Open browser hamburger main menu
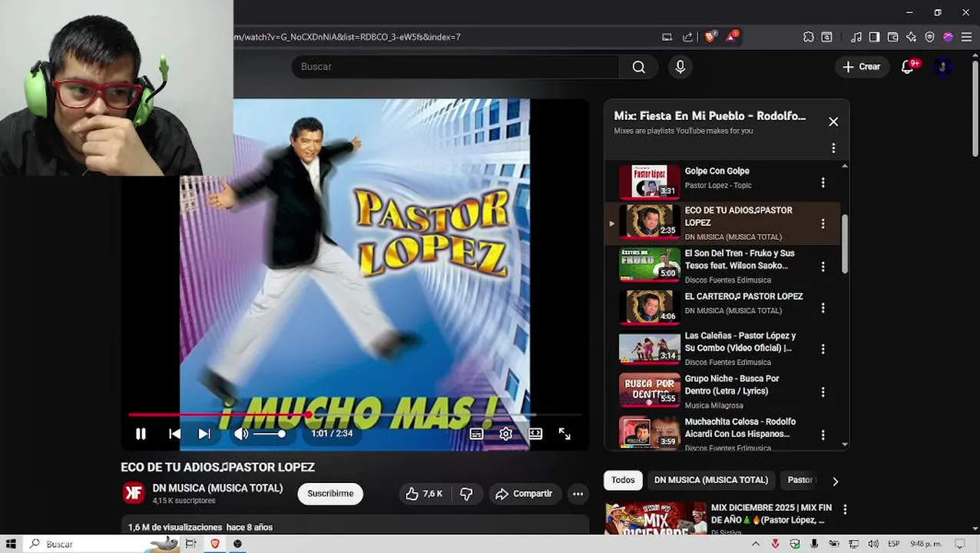Image resolution: width=980 pixels, height=553 pixels. tap(966, 37)
